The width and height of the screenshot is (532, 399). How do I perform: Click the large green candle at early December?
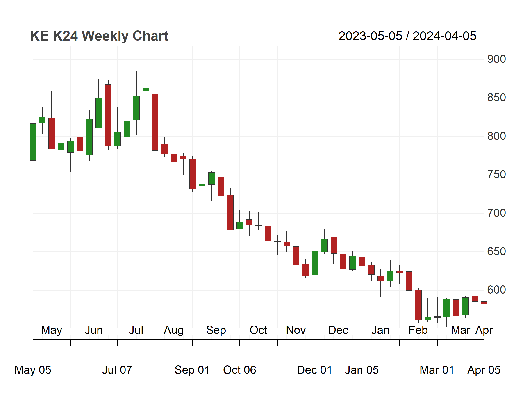[315, 263]
